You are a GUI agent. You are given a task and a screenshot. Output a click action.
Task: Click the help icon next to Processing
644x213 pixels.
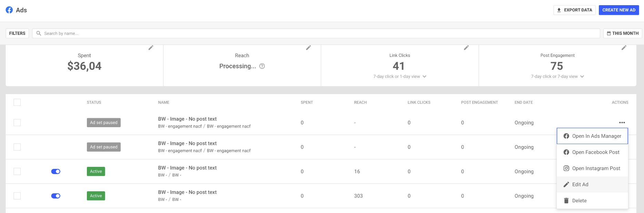[x=262, y=66]
